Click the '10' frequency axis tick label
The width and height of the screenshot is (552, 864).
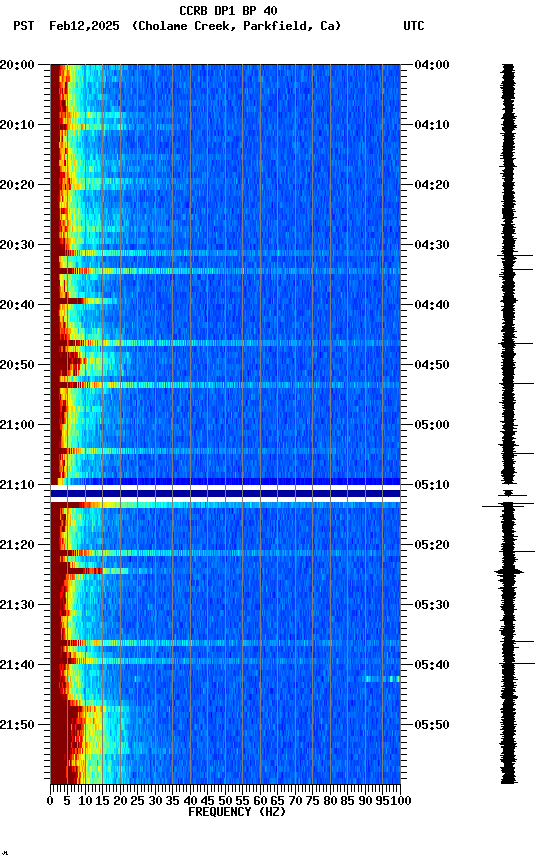click(x=85, y=802)
